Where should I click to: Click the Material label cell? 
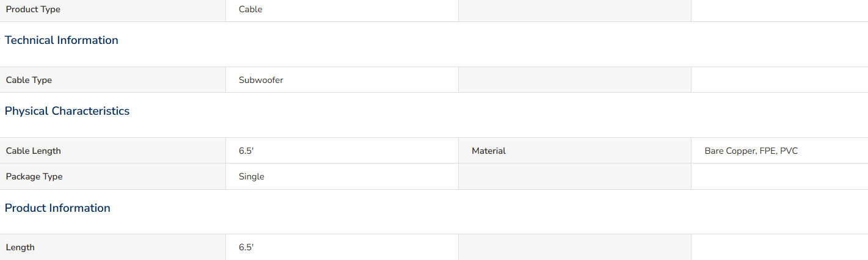[x=575, y=151]
